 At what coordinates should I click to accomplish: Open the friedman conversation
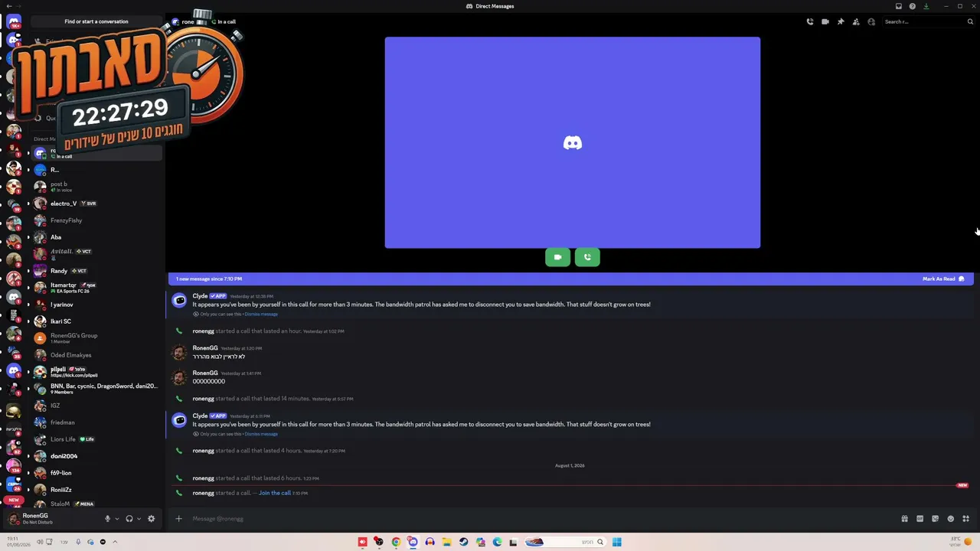[x=96, y=422]
